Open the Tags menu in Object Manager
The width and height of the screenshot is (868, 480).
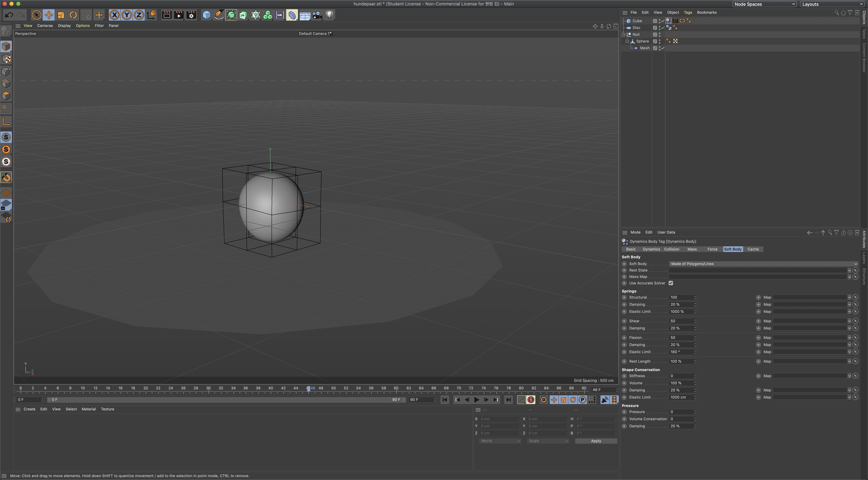(688, 13)
